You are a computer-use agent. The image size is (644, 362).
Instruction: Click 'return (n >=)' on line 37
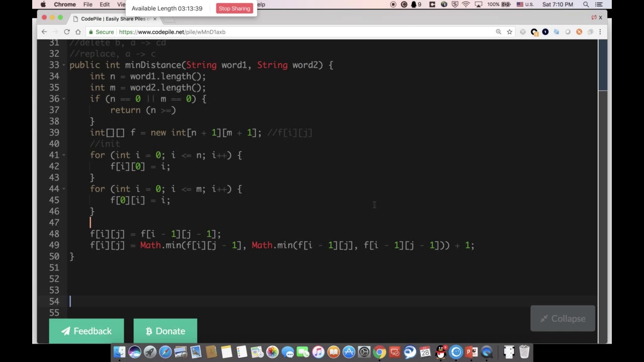click(143, 110)
